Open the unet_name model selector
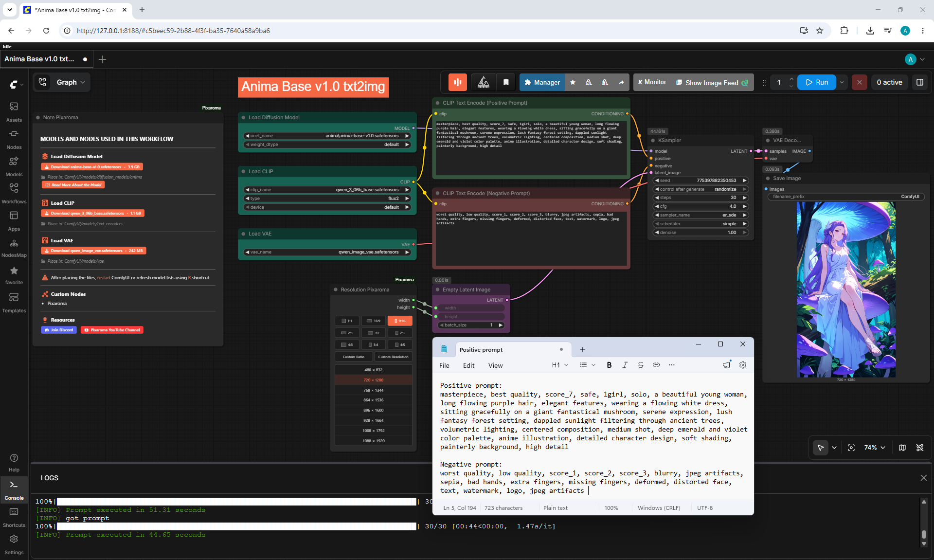Viewport: 934px width, 560px height. (327, 136)
